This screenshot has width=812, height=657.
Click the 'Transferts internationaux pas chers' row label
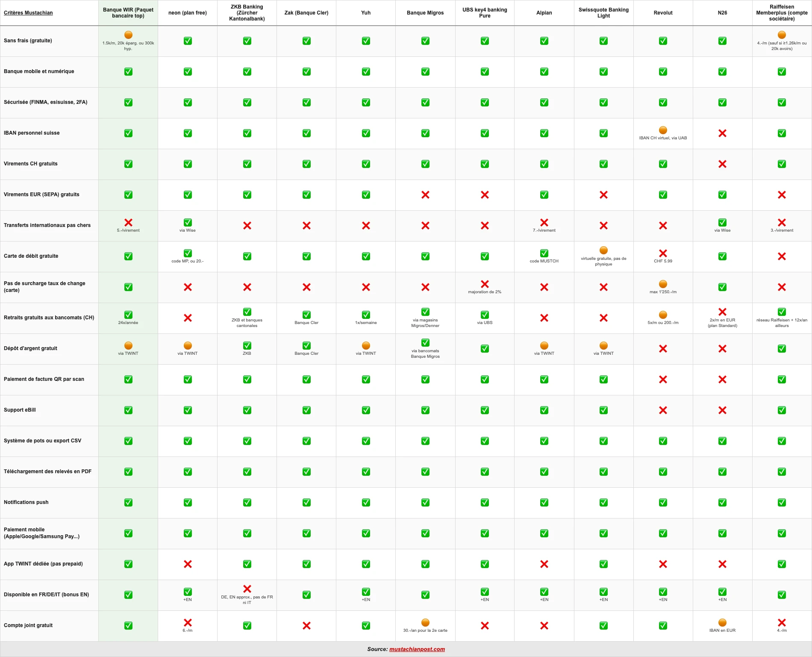[47, 225]
